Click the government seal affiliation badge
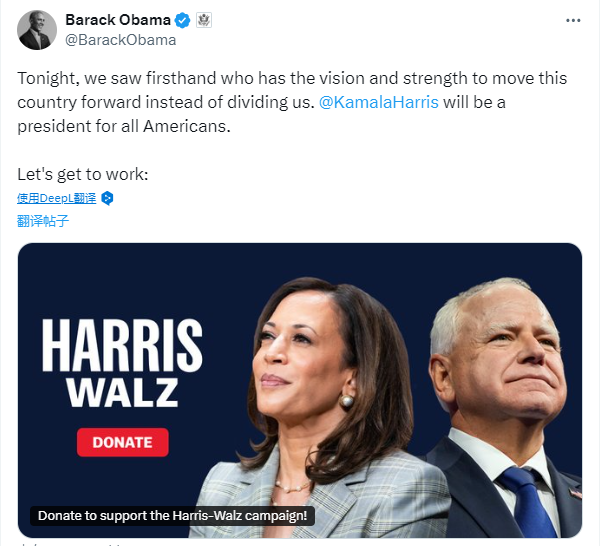The height and width of the screenshot is (546, 600). click(x=204, y=20)
